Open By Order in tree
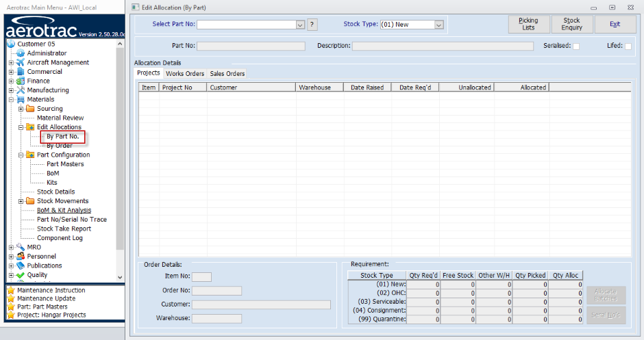Screen dimensions: 644x340 pyautogui.click(x=59, y=146)
